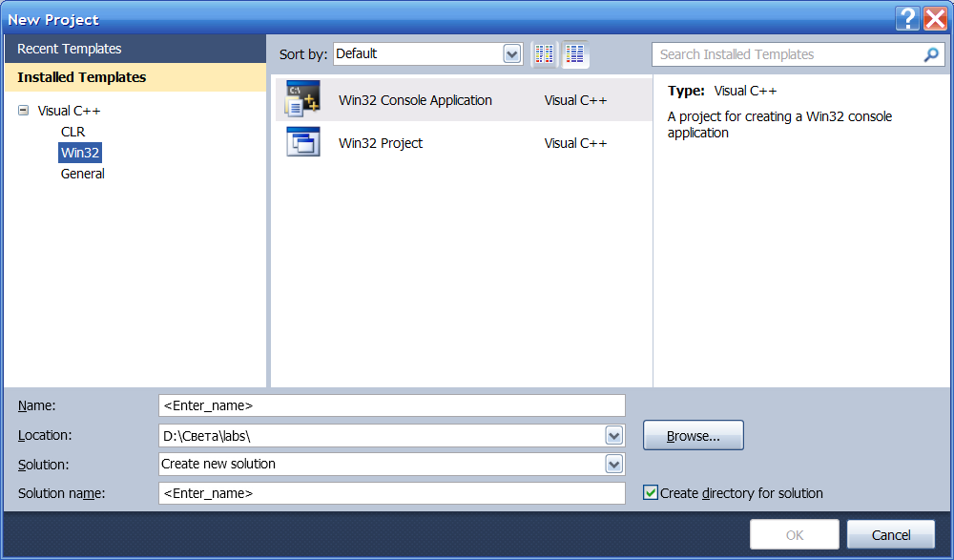Click the OK button

click(794, 535)
